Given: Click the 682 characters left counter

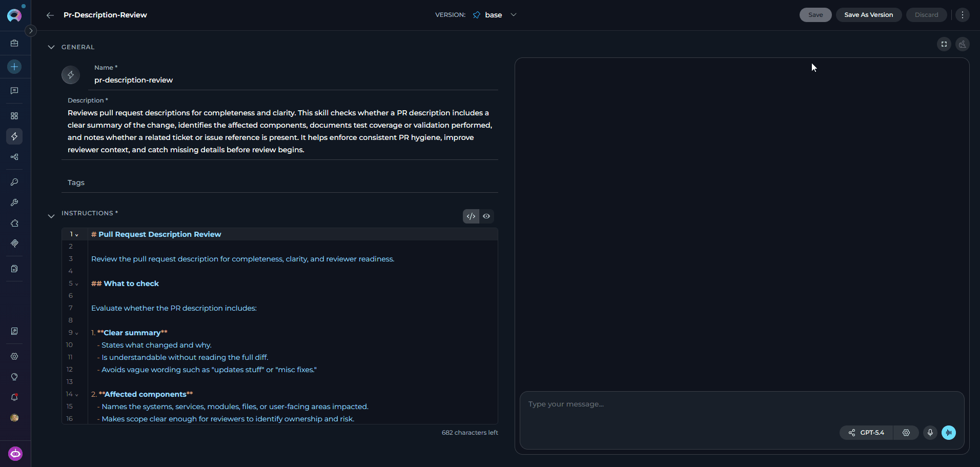Looking at the screenshot, I should click(470, 433).
